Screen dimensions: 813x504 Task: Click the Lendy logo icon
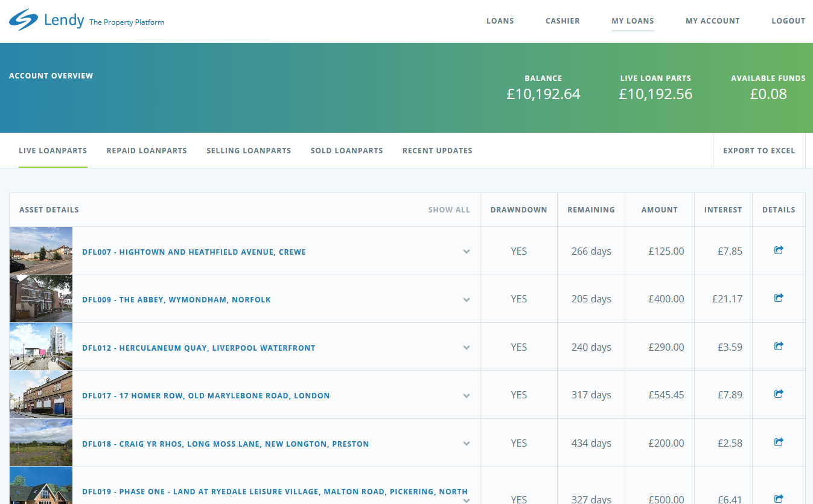point(24,20)
